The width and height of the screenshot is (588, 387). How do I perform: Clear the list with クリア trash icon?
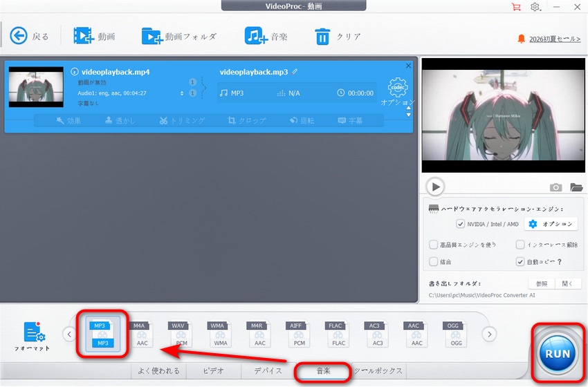[322, 37]
